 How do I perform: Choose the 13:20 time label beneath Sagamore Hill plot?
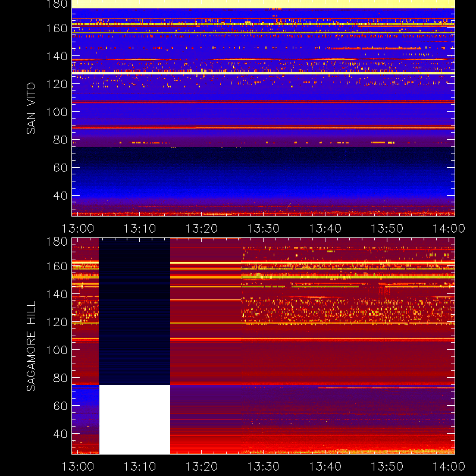pos(202,466)
